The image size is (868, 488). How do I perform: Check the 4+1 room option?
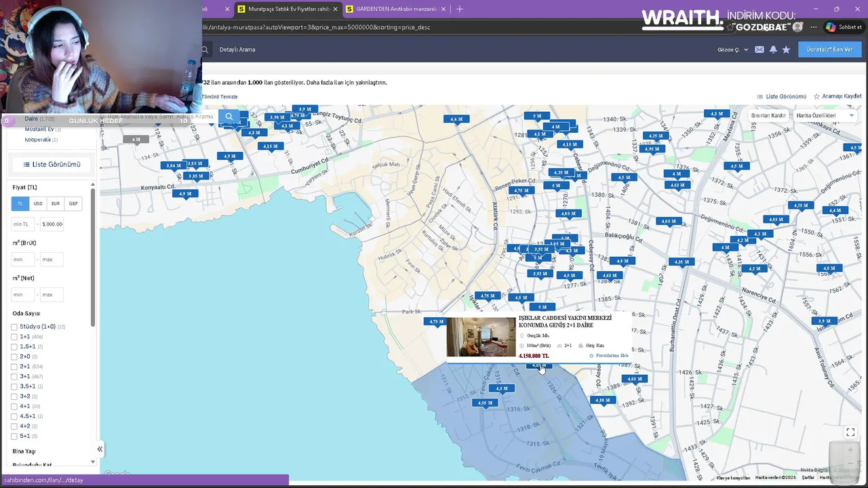pyautogui.click(x=14, y=406)
